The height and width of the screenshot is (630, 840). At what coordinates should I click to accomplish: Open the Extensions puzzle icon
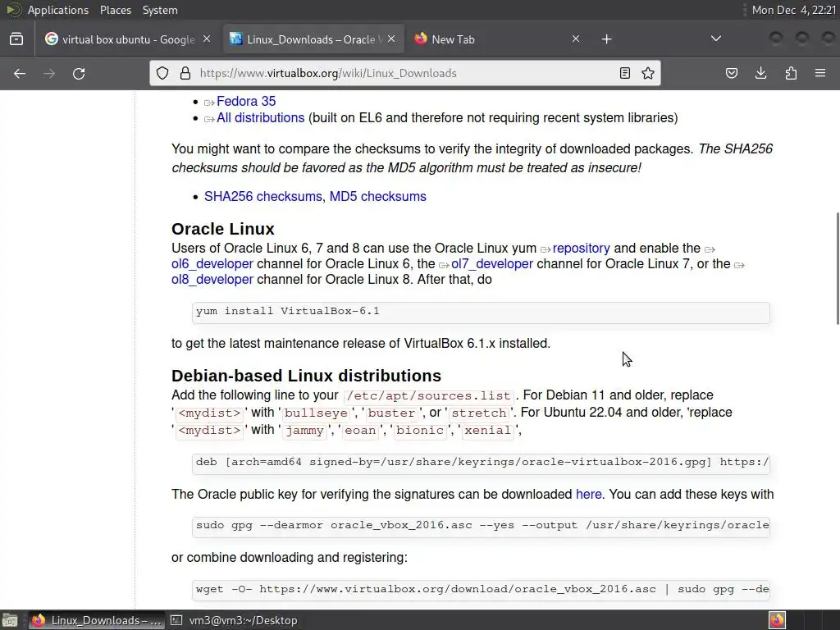point(791,73)
